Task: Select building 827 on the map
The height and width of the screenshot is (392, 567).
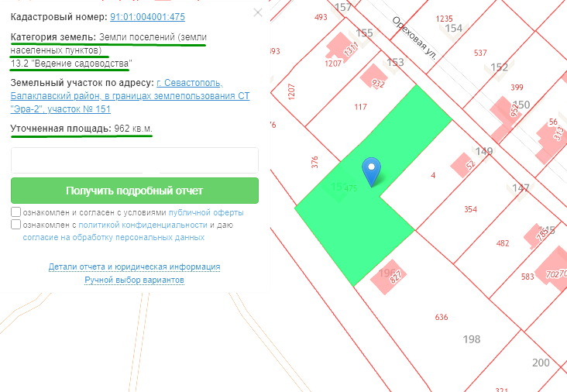Action: point(388,277)
